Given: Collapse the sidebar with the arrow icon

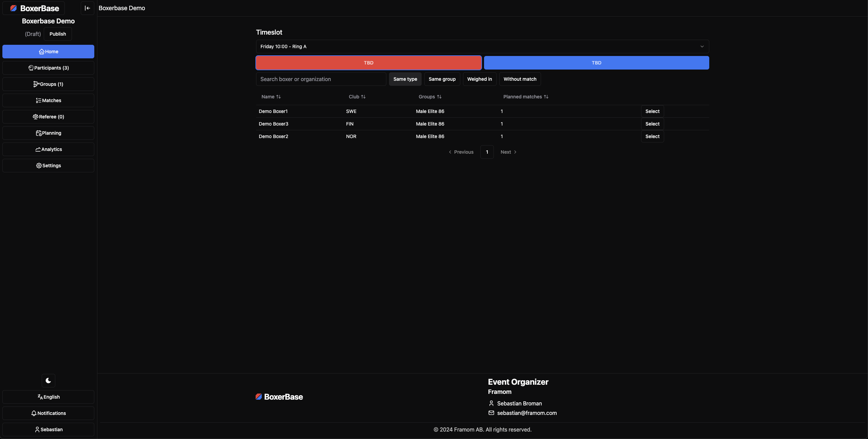Looking at the screenshot, I should click(x=87, y=8).
